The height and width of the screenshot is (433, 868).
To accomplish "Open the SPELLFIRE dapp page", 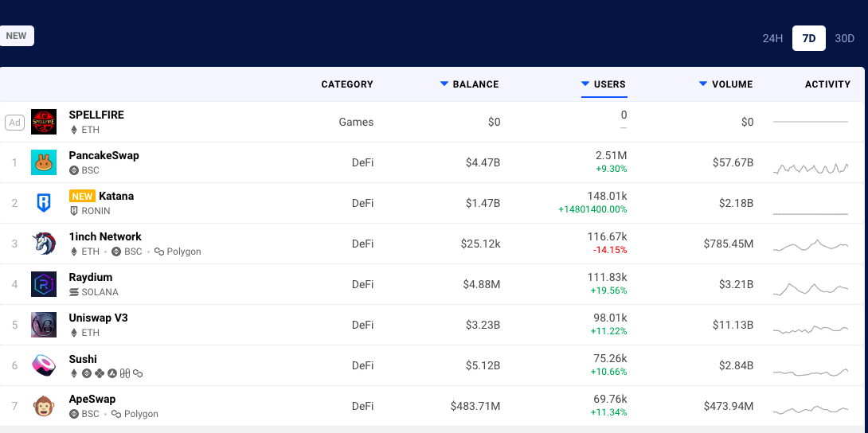I will (96, 115).
